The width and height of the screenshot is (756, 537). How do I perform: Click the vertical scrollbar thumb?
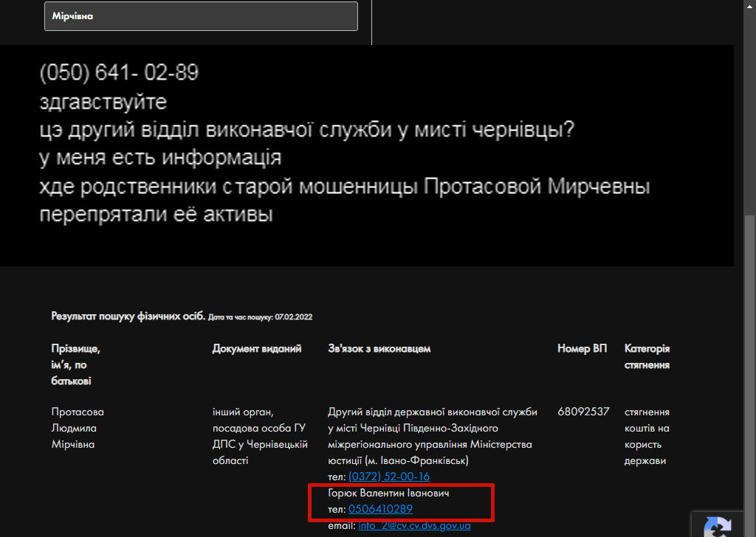coord(750,369)
